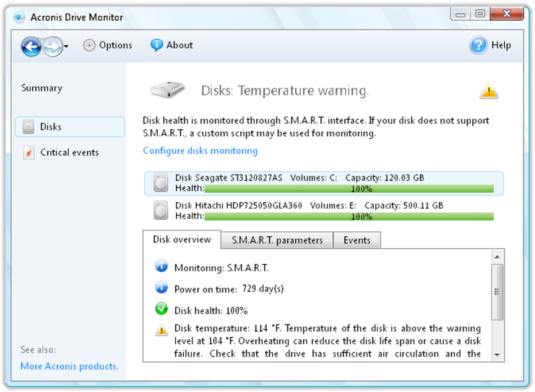Click the large hard drive header icon
Image resolution: width=535 pixels, height=392 pixels.
[168, 90]
